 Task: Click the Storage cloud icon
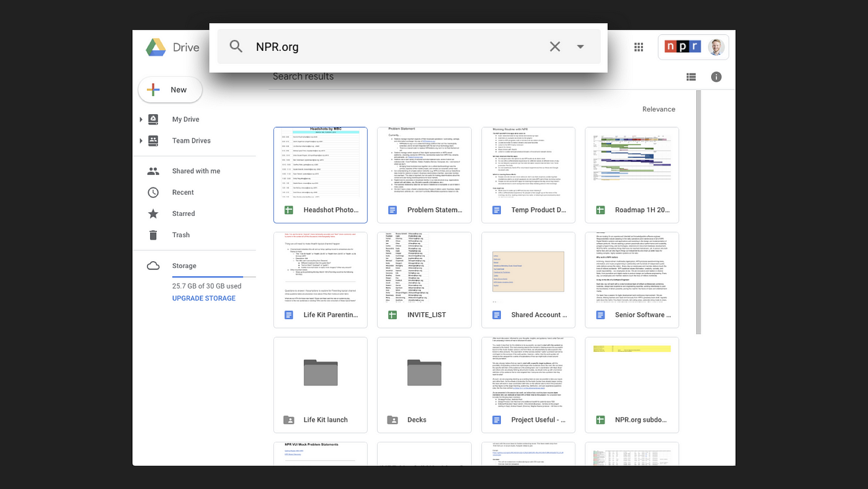(x=153, y=266)
